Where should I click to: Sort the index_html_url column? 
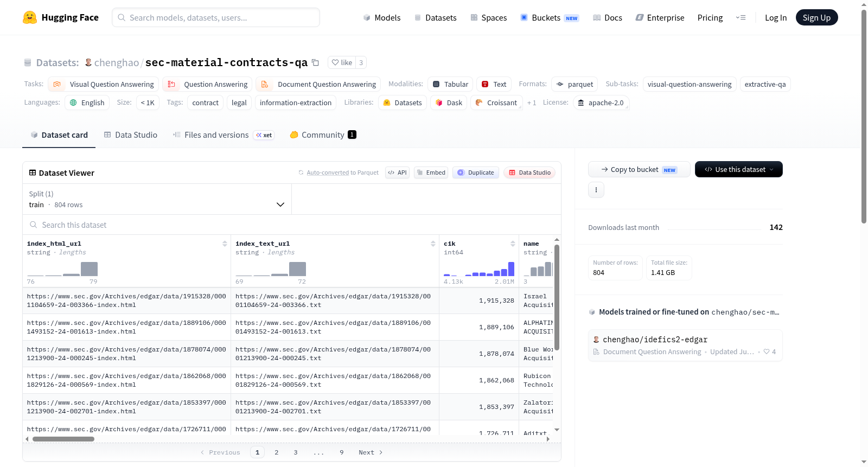225,244
